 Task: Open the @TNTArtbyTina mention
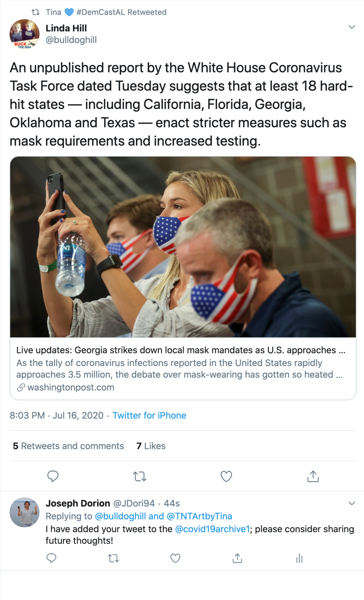click(x=199, y=516)
